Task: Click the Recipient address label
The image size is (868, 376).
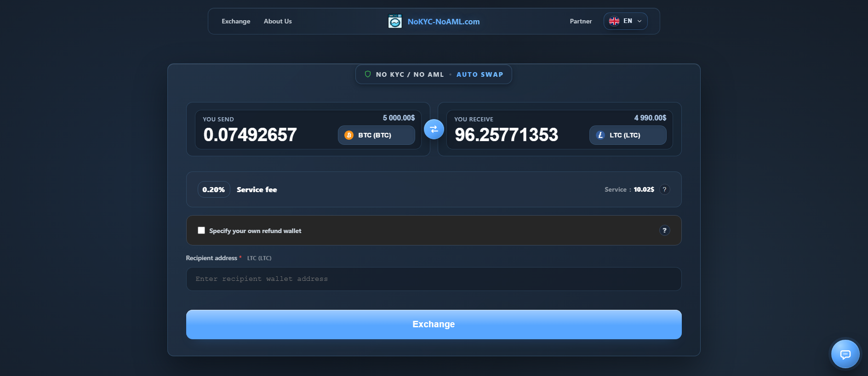Action: coord(211,258)
